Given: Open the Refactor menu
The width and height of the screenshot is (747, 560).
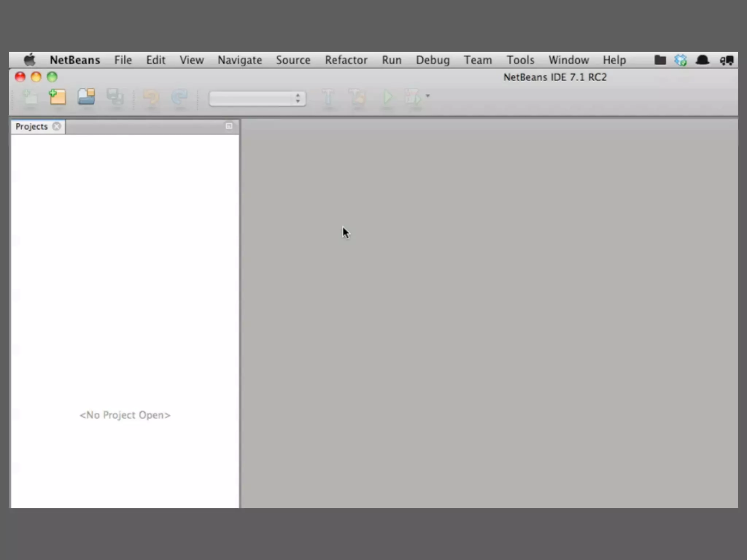Looking at the screenshot, I should (x=346, y=60).
